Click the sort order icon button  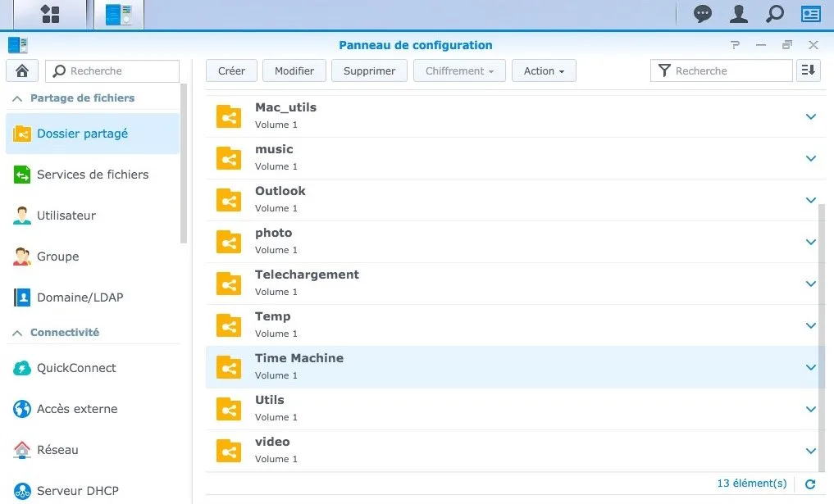click(x=808, y=70)
